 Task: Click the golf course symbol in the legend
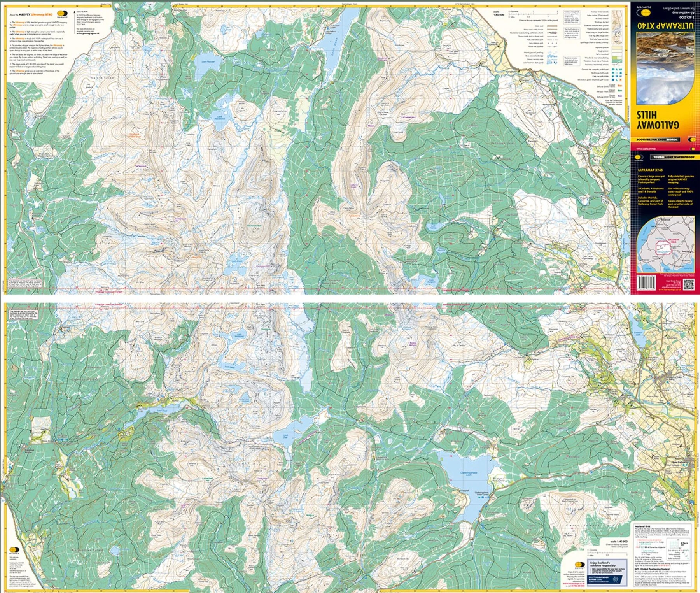click(x=621, y=80)
